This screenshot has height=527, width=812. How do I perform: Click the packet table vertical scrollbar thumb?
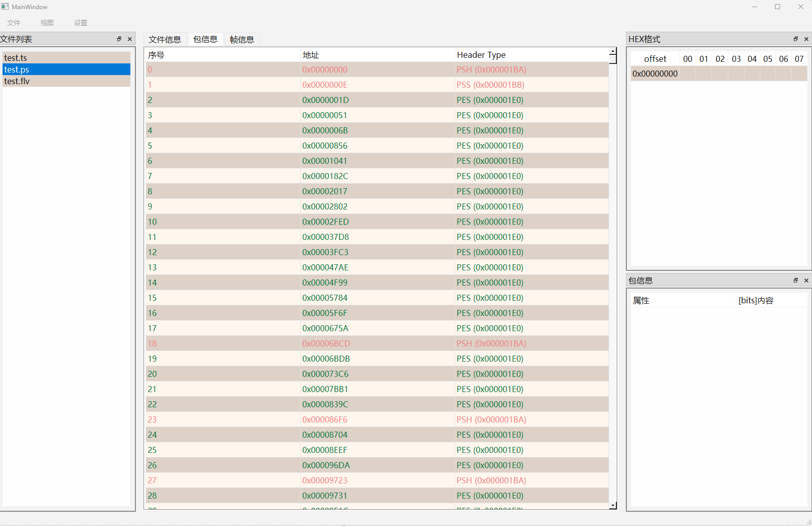613,59
